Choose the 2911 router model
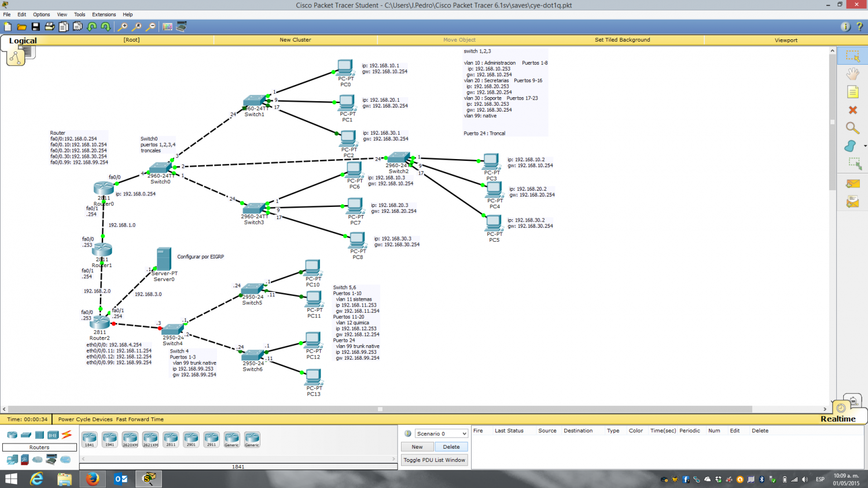The height and width of the screenshot is (488, 868). pos(211,439)
